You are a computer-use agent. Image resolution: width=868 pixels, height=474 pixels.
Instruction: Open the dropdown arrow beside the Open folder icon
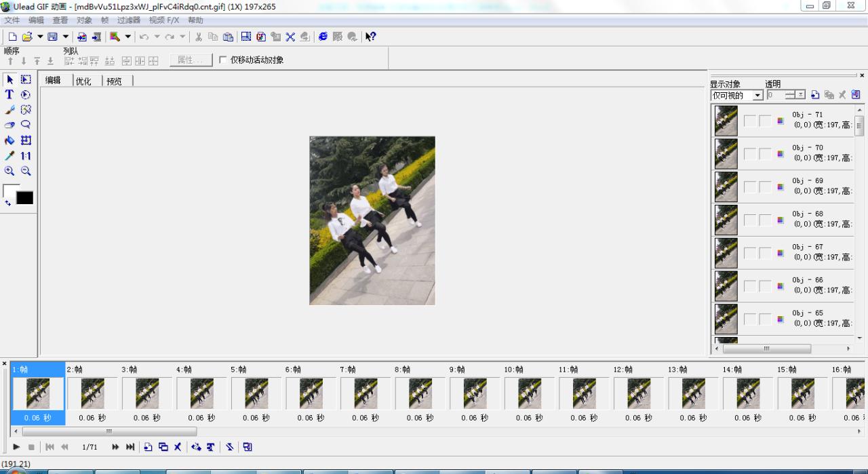coord(40,37)
